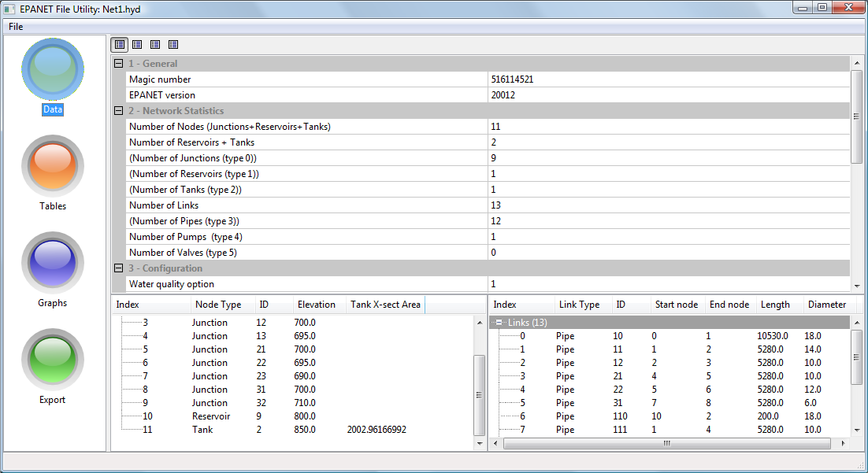This screenshot has width=868, height=473.
Task: Select the Number of Links row
Action: coord(488,205)
